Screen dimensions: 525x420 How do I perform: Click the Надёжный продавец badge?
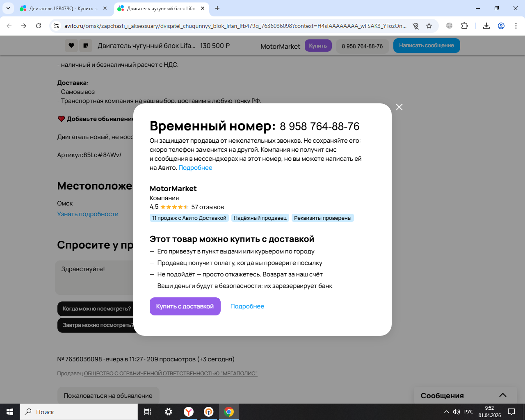pyautogui.click(x=260, y=218)
